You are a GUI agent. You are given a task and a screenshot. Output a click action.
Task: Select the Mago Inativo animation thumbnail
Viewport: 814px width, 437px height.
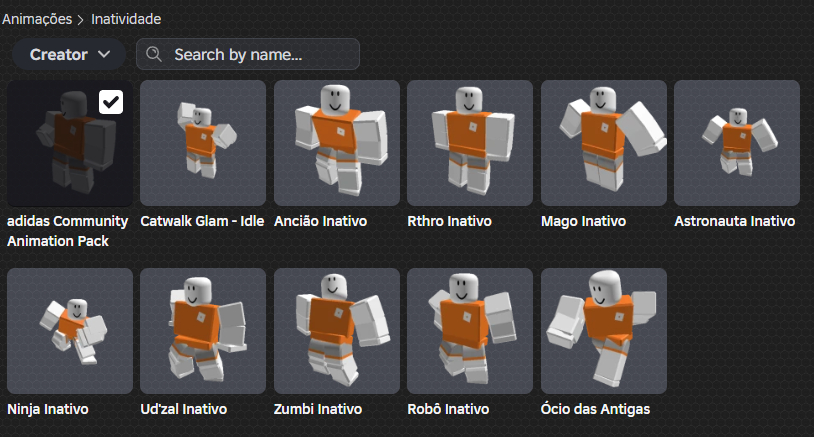click(x=604, y=143)
